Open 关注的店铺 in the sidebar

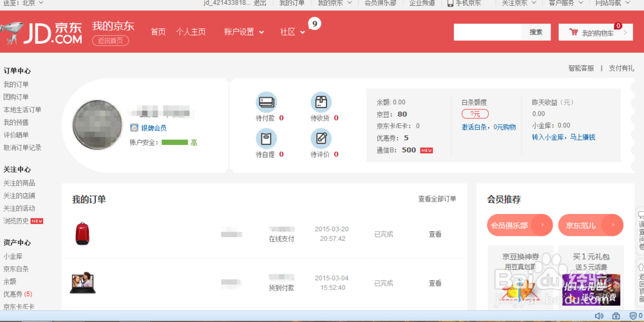point(19,196)
